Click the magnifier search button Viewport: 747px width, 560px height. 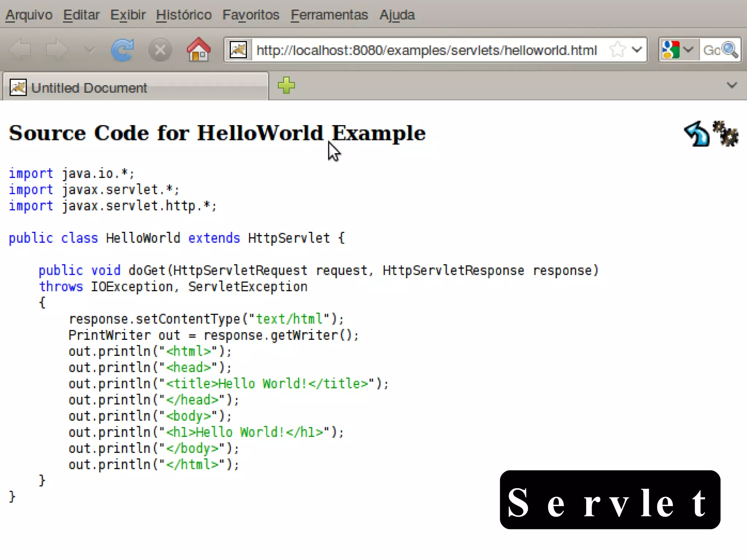731,50
